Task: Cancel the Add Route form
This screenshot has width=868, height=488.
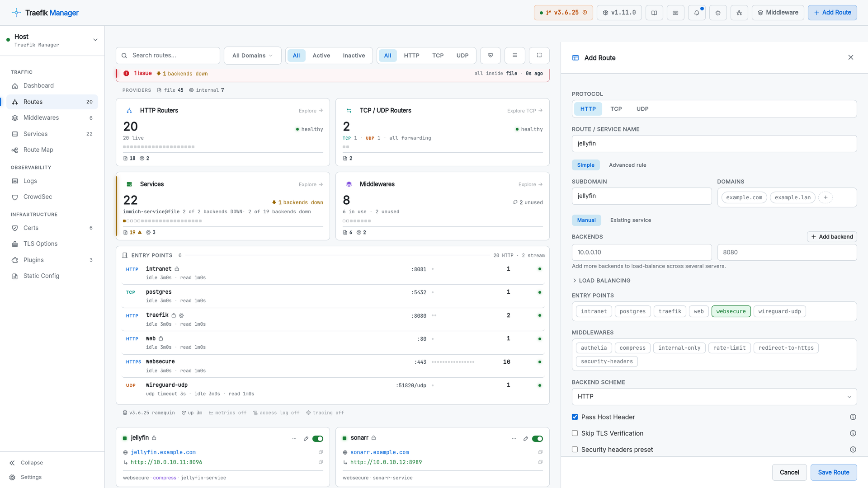Action: point(789,472)
